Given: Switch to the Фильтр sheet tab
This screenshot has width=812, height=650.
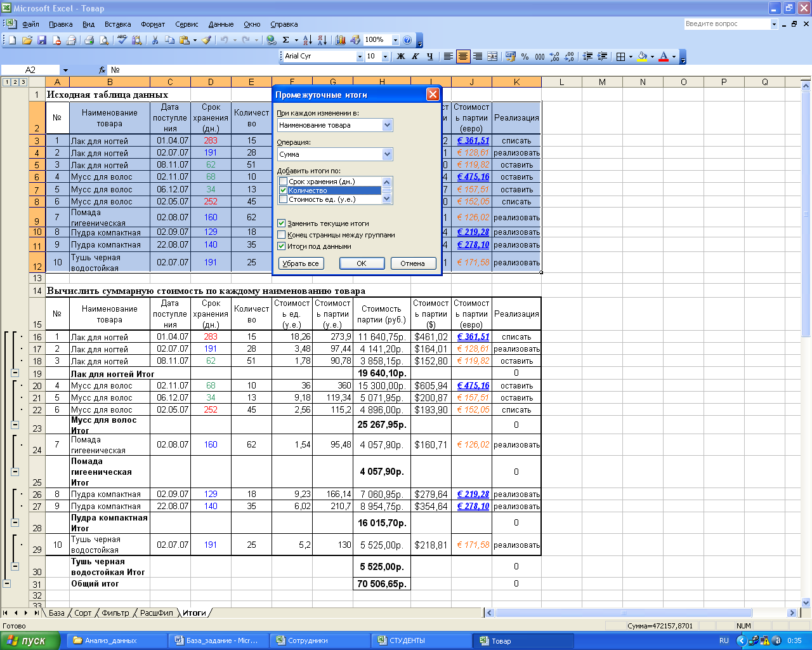Looking at the screenshot, I should [115, 613].
